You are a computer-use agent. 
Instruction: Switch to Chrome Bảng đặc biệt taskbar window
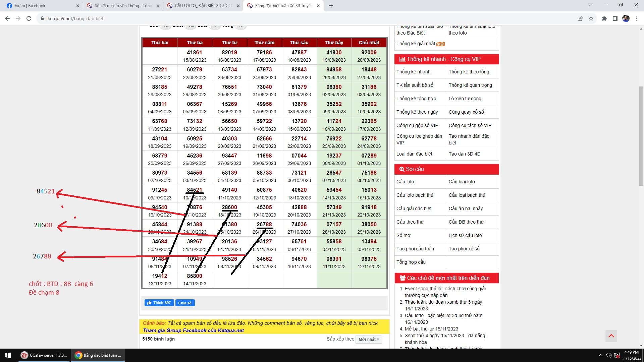98,355
